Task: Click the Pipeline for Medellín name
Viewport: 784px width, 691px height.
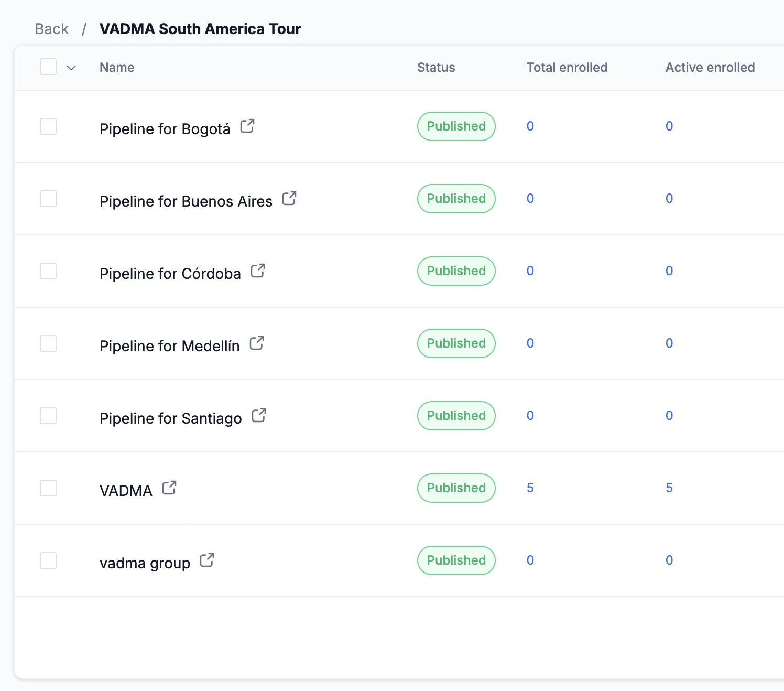Action: click(170, 346)
